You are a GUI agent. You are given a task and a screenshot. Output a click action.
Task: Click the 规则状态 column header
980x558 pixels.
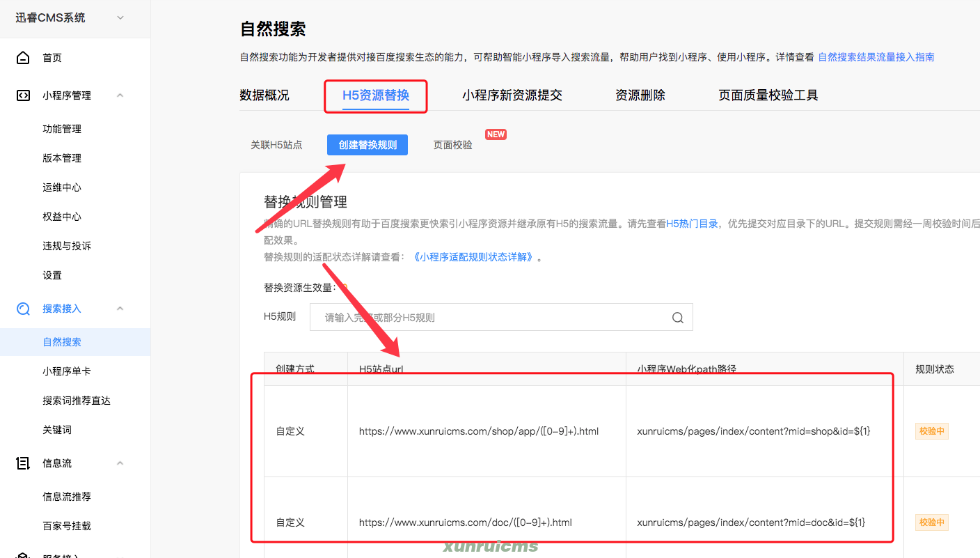pyautogui.click(x=935, y=369)
